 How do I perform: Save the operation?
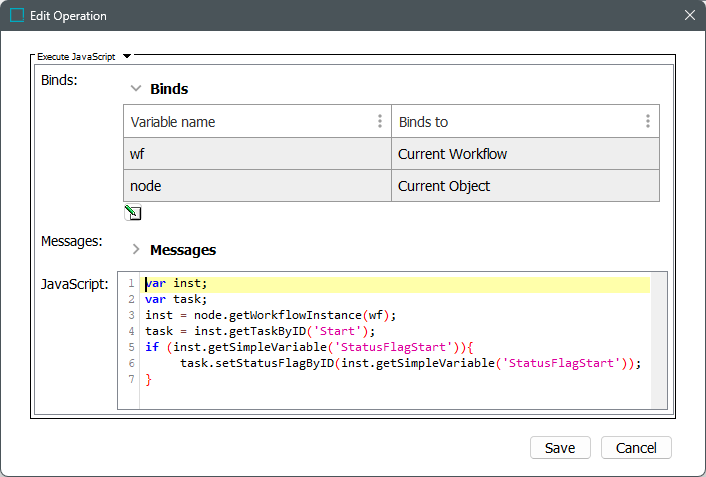tap(560, 448)
